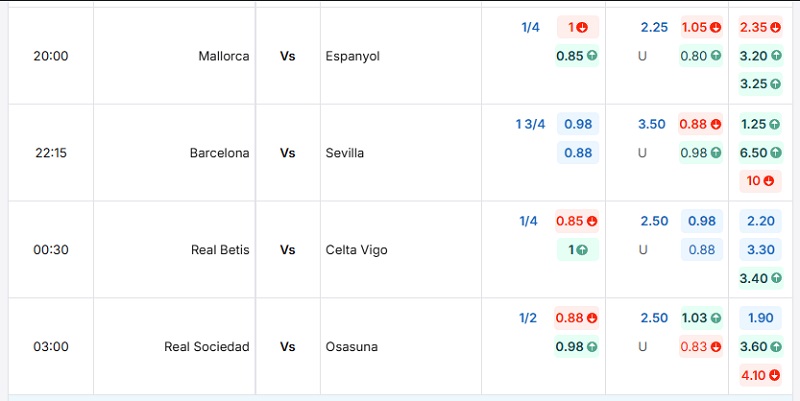The image size is (800, 401).
Task: Open the Real Sociedad team link
Action: 207,347
